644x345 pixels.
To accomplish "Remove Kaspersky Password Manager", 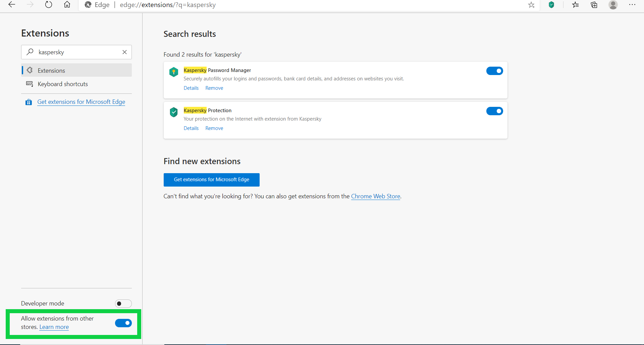I will coord(214,88).
